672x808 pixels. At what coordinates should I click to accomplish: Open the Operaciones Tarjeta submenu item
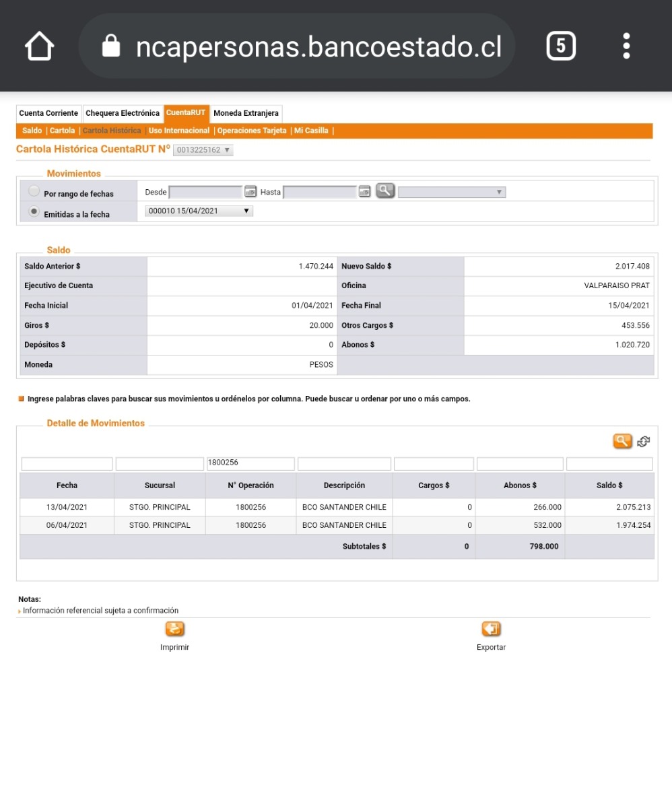252,131
